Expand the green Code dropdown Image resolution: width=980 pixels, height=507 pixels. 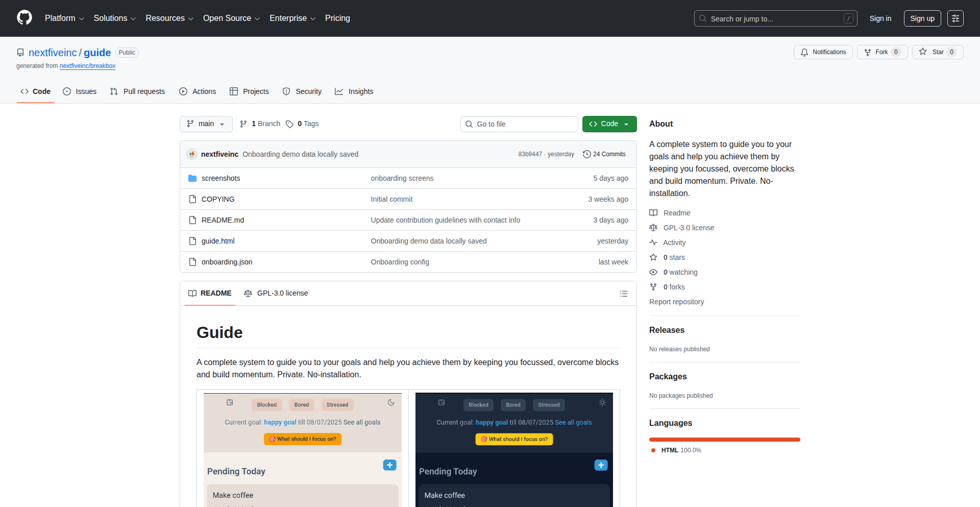(x=609, y=124)
